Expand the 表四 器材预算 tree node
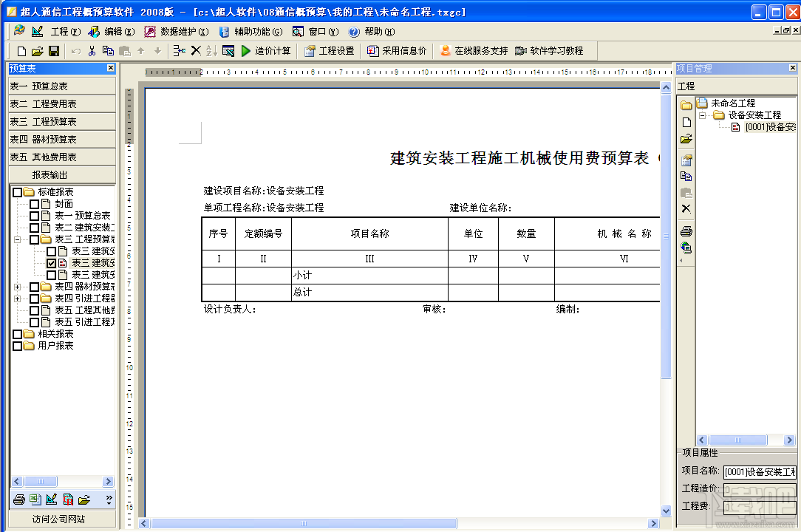The width and height of the screenshot is (801, 532). coord(16,288)
